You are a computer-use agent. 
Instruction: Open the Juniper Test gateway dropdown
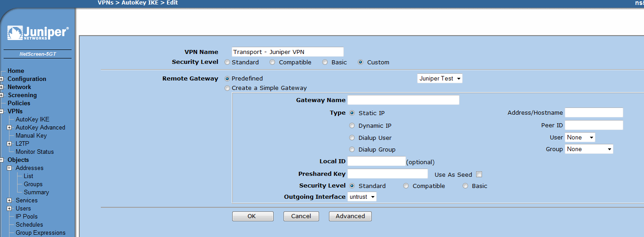(x=440, y=79)
